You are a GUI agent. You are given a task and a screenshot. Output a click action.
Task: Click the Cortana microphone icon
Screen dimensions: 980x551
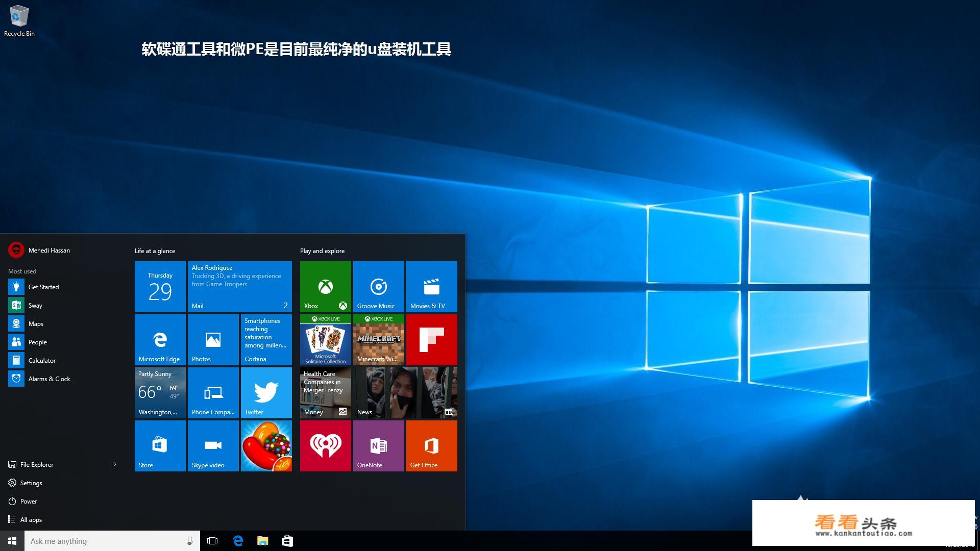pyautogui.click(x=189, y=541)
